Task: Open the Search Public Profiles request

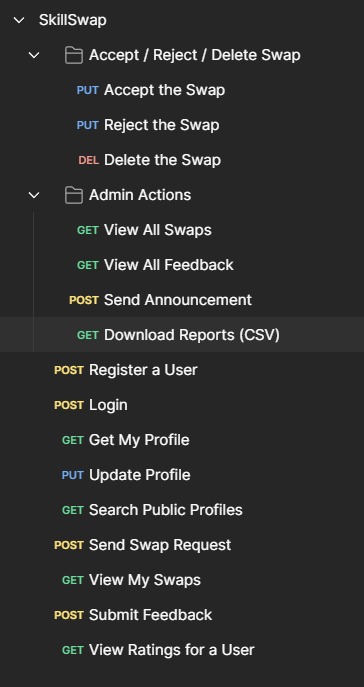Action: [182, 510]
